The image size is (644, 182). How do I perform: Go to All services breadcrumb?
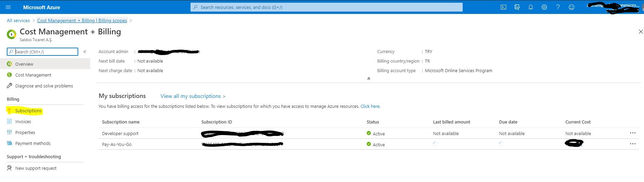click(x=18, y=20)
